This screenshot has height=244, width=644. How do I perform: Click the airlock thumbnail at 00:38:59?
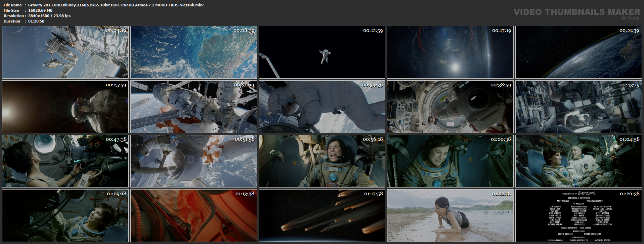tap(450, 107)
